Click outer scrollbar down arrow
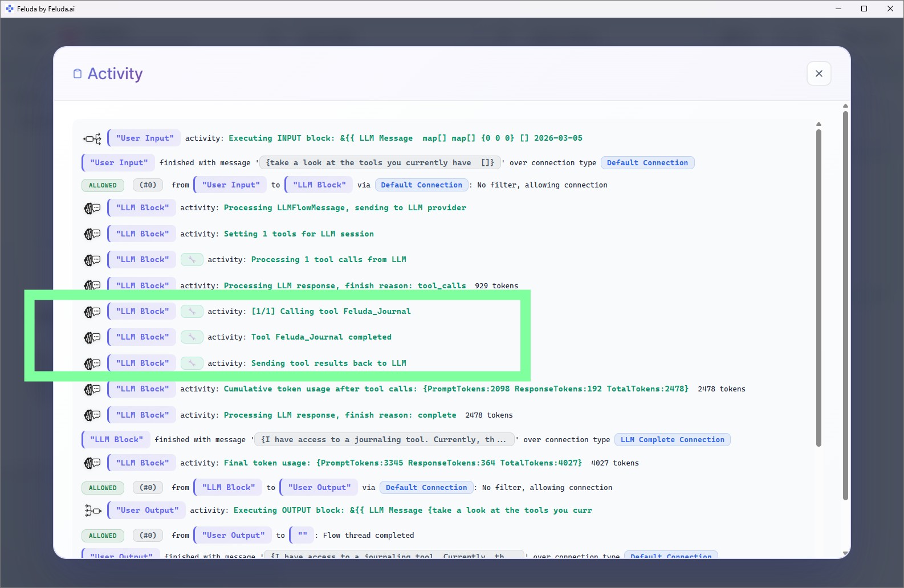This screenshot has width=904, height=588. [x=845, y=553]
